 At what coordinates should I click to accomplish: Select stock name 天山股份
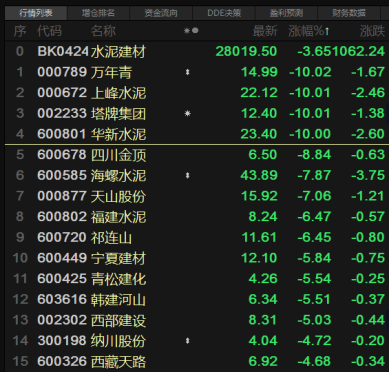118,196
